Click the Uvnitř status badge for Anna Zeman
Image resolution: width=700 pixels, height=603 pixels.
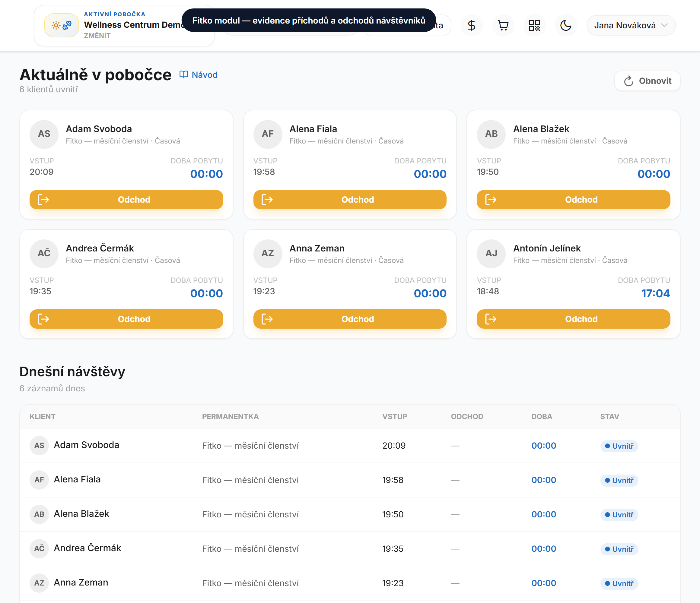619,583
